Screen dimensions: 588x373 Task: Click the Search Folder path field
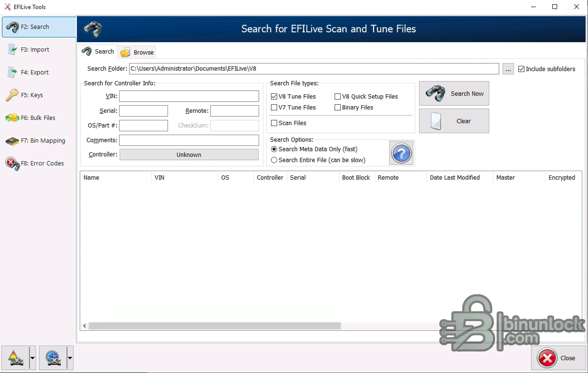(314, 69)
